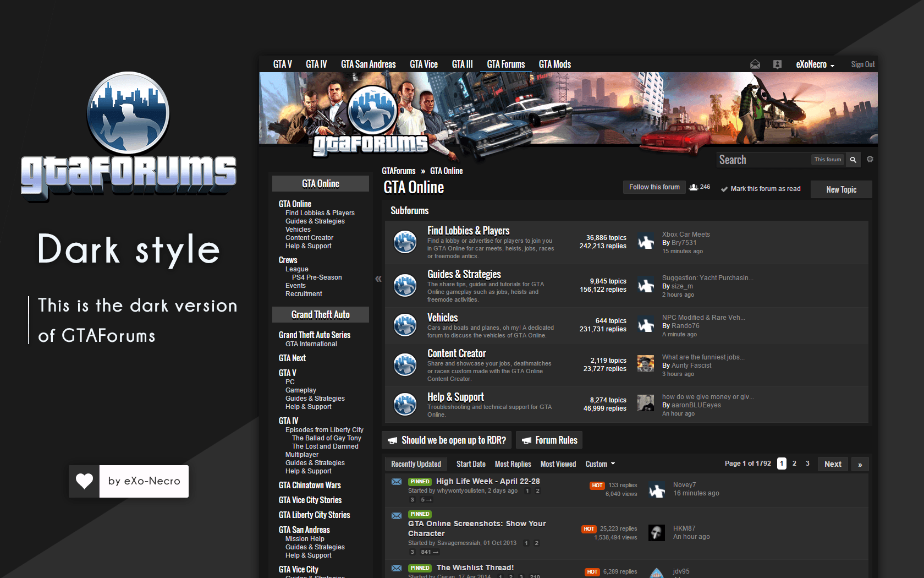Collapse sidebar with double-arrow handle
924x578 pixels.
click(x=378, y=279)
